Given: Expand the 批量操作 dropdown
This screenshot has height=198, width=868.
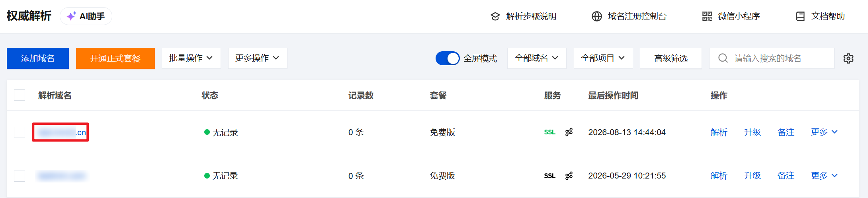Looking at the screenshot, I should (x=191, y=58).
